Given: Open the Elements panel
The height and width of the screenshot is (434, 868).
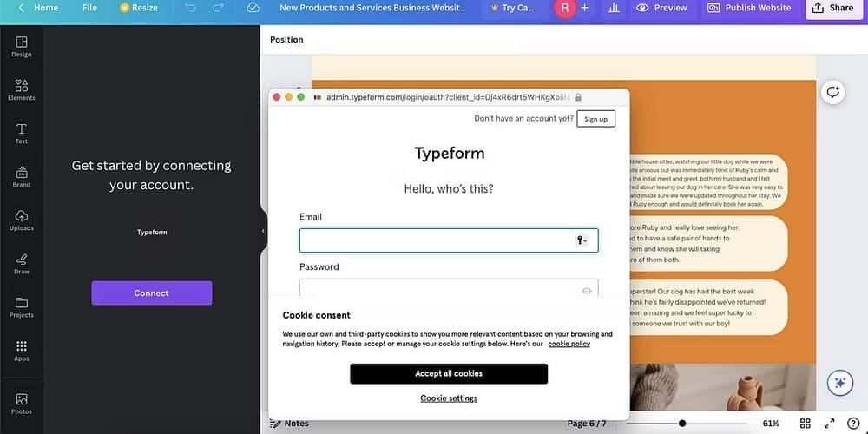Looking at the screenshot, I should pos(21,89).
